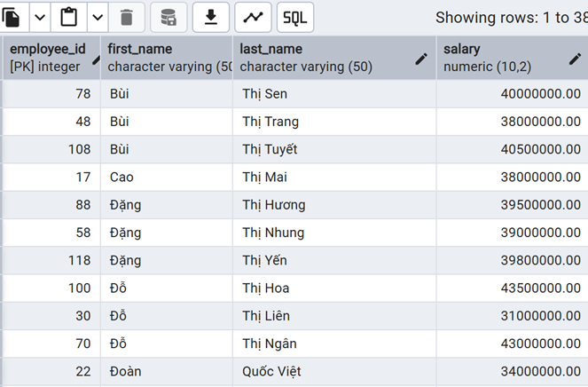588x387 pixels.
Task: Select the salary cell 43500000.00
Action: click(513, 288)
